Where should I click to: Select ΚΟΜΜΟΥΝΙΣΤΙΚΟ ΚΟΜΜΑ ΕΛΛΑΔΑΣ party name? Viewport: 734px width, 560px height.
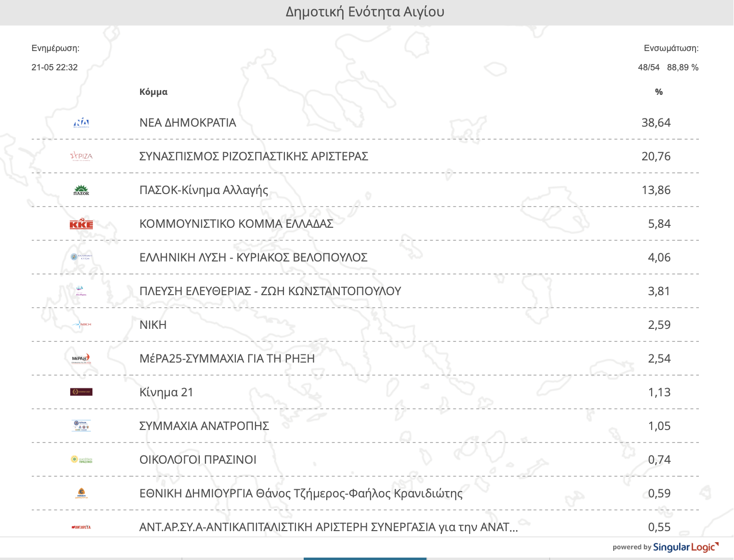[236, 224]
